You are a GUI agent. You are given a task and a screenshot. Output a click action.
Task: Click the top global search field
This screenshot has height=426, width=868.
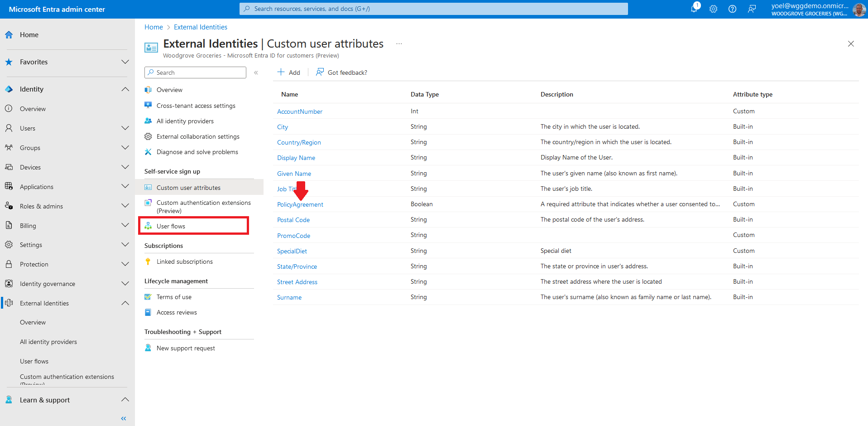coord(433,9)
